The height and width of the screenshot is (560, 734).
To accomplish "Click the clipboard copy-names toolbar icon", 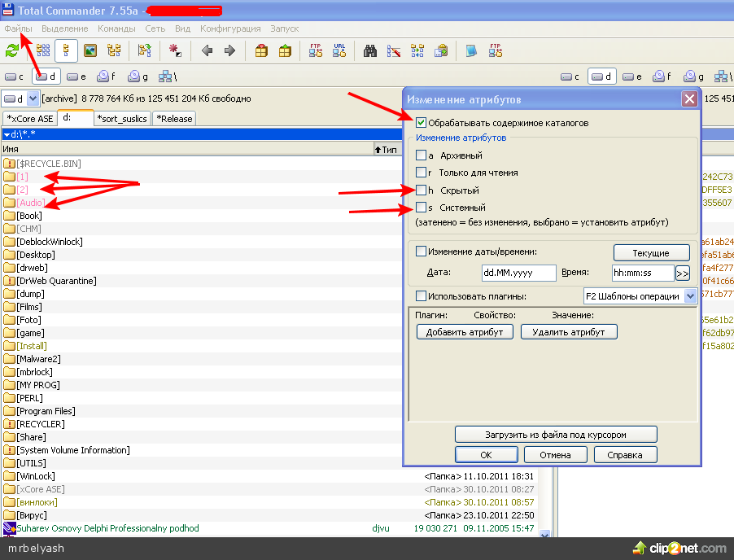I will 441,50.
